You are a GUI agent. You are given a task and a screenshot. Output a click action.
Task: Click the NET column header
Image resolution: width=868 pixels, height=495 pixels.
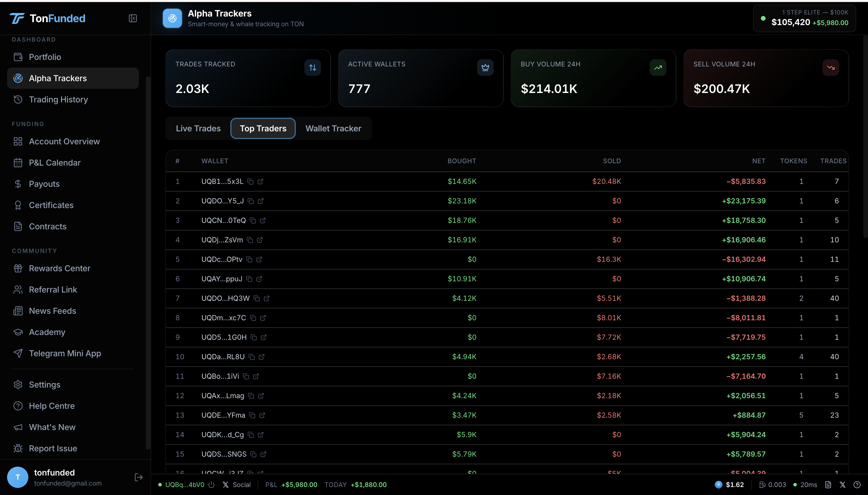pyautogui.click(x=758, y=161)
